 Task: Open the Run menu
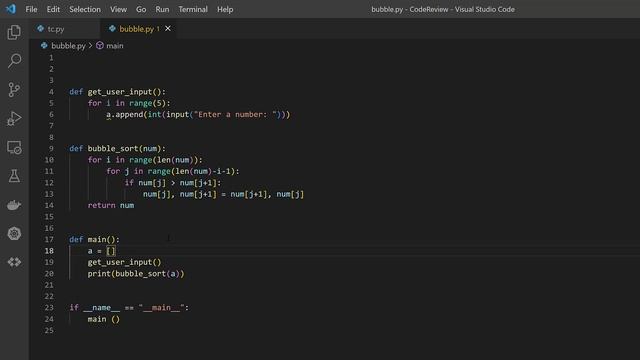tap(162, 9)
